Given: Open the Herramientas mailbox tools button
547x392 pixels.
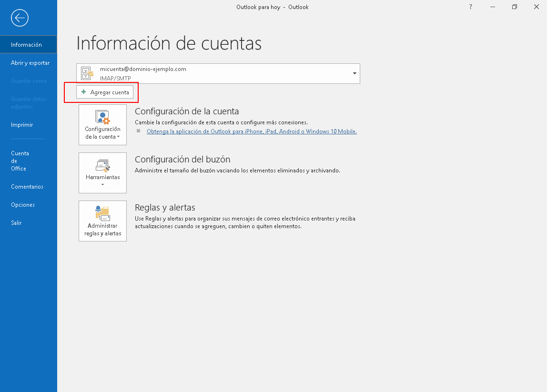Looking at the screenshot, I should 102,172.
